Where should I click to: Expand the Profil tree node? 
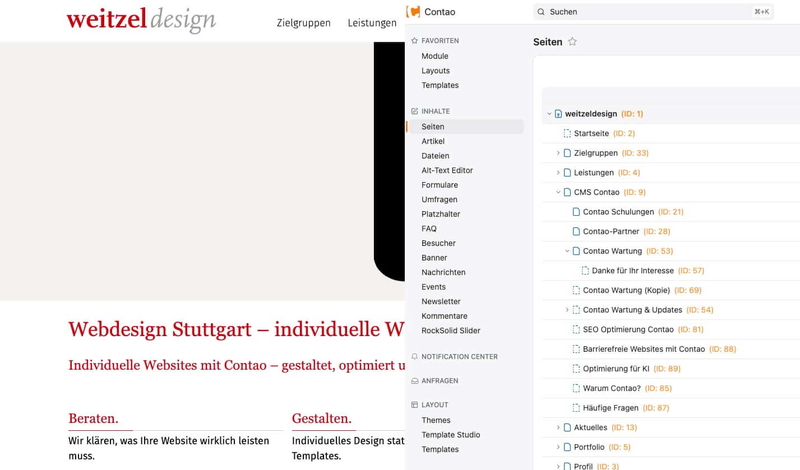pos(558,466)
